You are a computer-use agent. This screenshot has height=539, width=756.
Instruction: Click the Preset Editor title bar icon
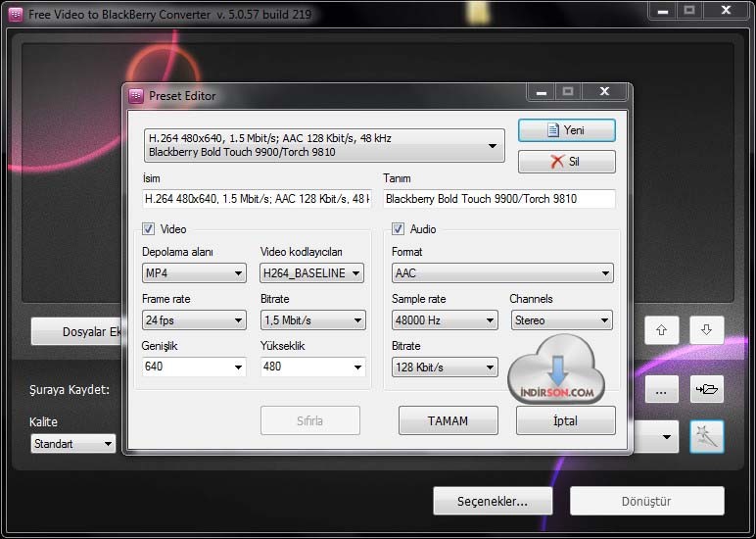point(136,95)
